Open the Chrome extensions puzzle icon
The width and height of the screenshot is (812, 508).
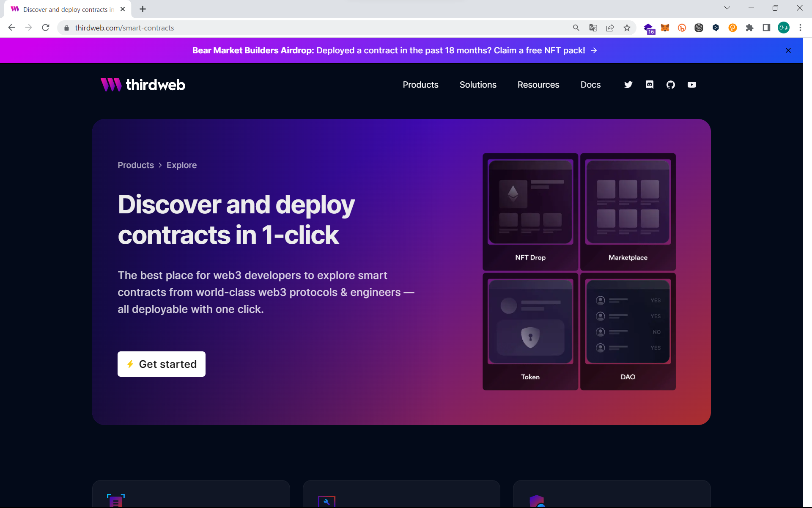[x=749, y=28]
